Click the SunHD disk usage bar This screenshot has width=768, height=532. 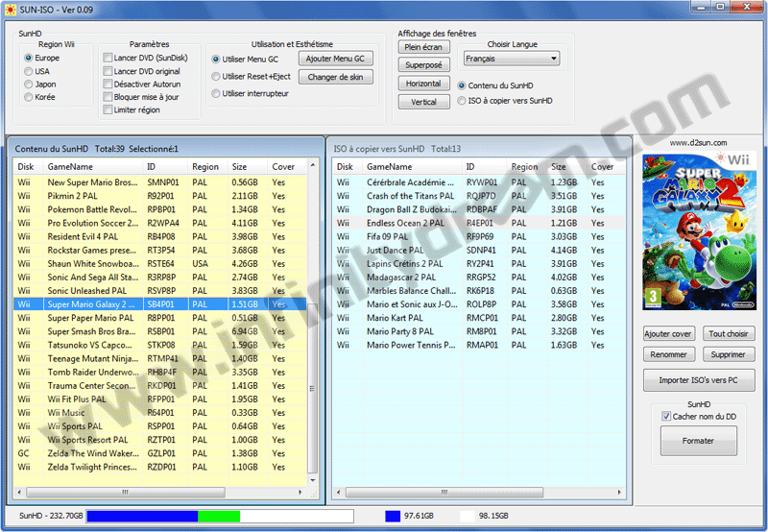point(220,516)
